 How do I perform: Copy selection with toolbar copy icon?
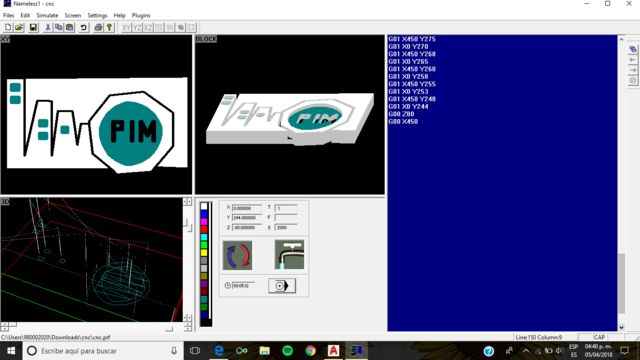click(59, 27)
